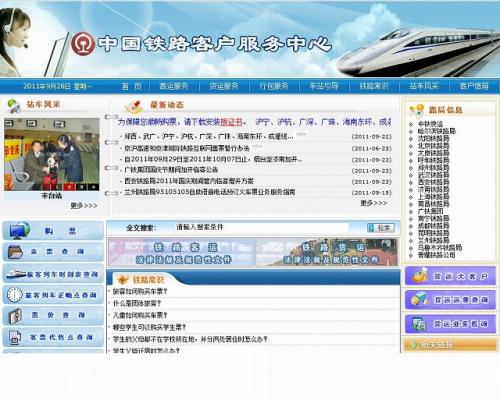500x400 pixels.
Task: Open 票价查询 fare query button
Action: coord(53,316)
